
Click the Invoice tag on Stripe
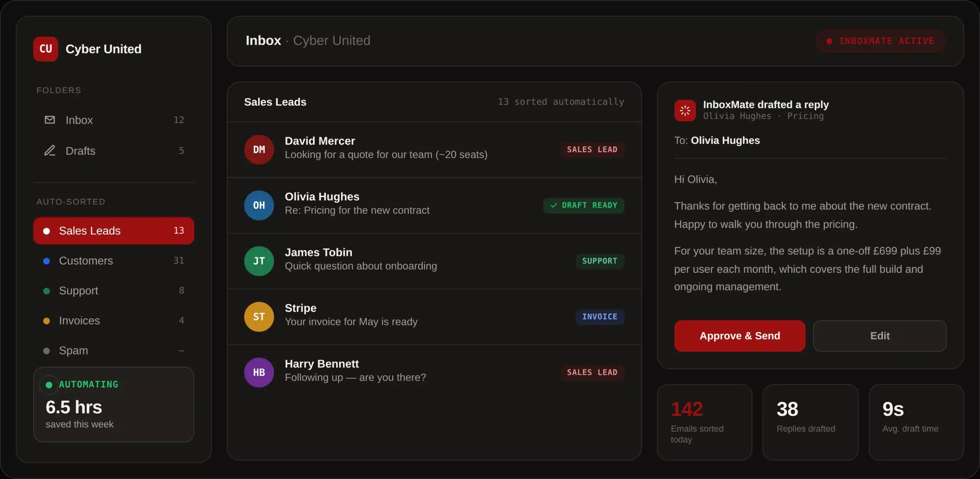[x=600, y=317]
